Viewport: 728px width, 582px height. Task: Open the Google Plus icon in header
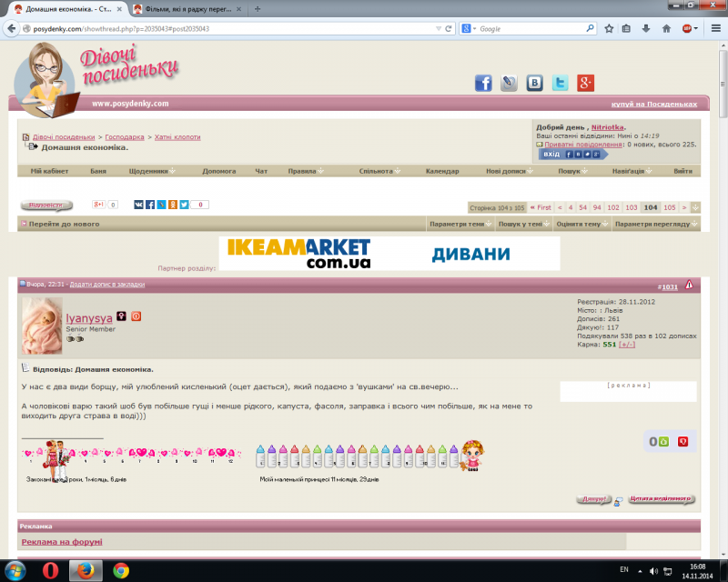585,83
